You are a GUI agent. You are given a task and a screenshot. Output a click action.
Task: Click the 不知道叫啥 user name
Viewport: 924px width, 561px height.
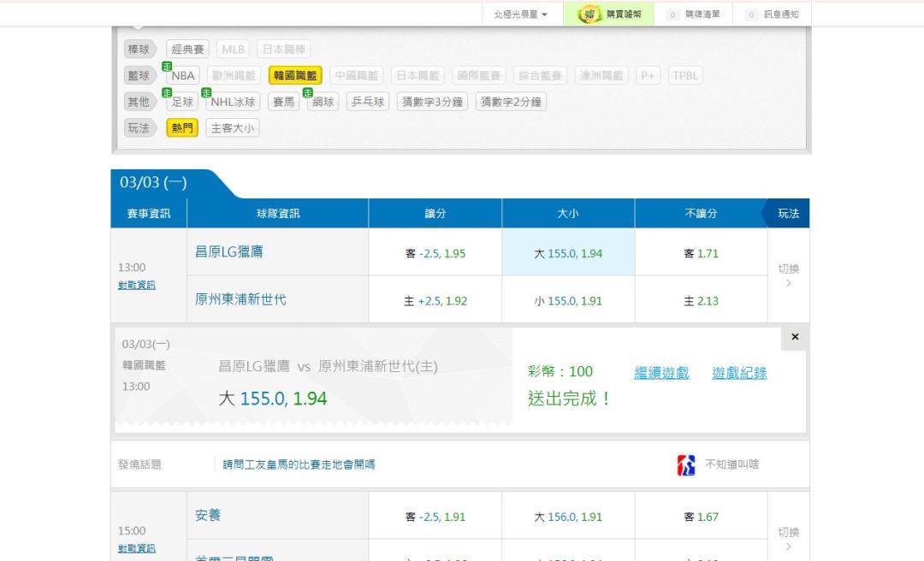tap(731, 465)
